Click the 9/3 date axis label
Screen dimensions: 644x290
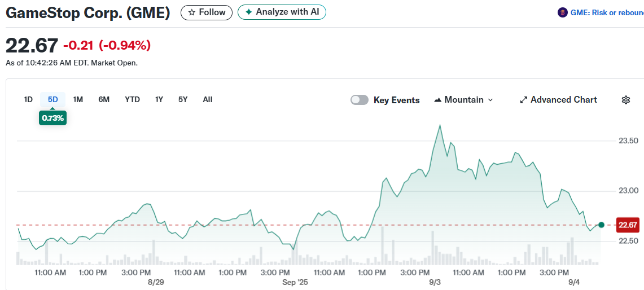click(x=435, y=283)
